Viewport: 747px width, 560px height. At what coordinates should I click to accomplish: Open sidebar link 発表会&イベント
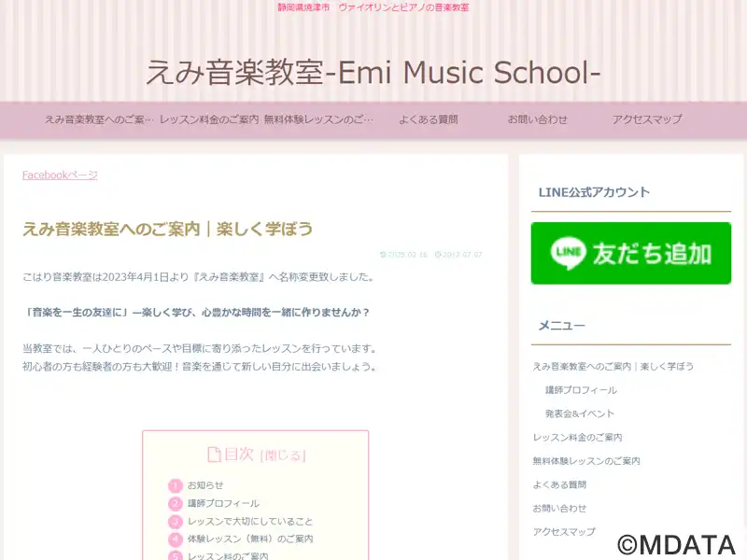580,413
